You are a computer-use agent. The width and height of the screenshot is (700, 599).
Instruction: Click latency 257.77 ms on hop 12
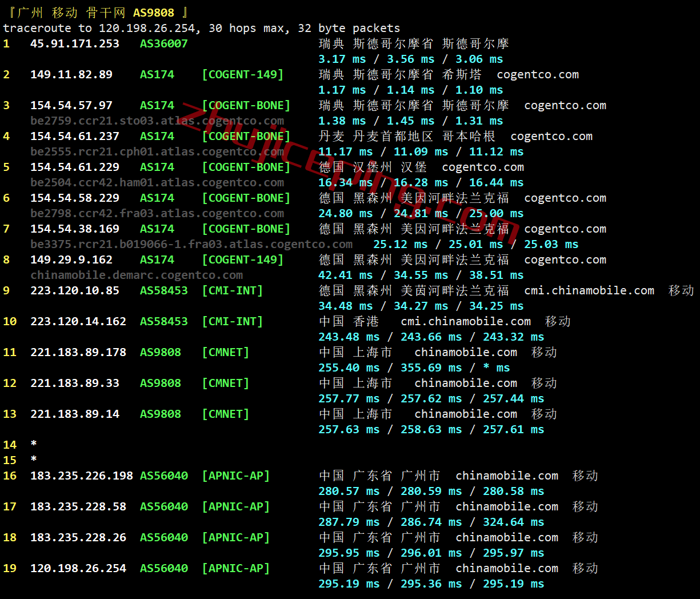click(349, 398)
